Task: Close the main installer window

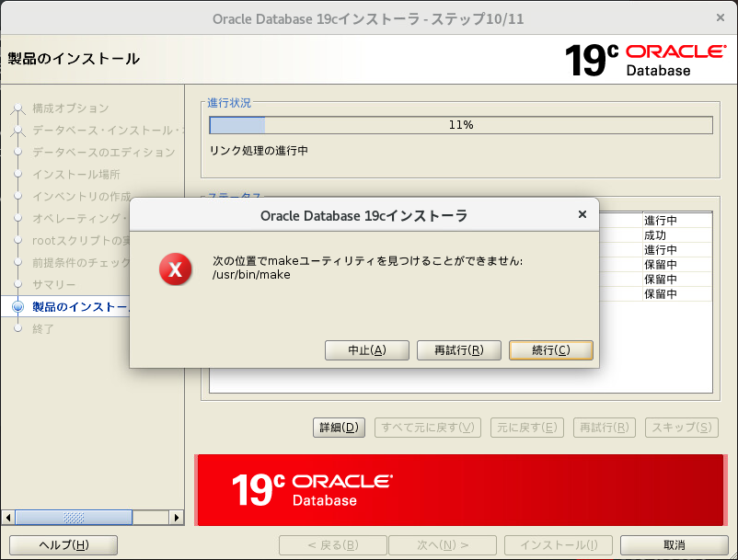Action: click(x=721, y=17)
